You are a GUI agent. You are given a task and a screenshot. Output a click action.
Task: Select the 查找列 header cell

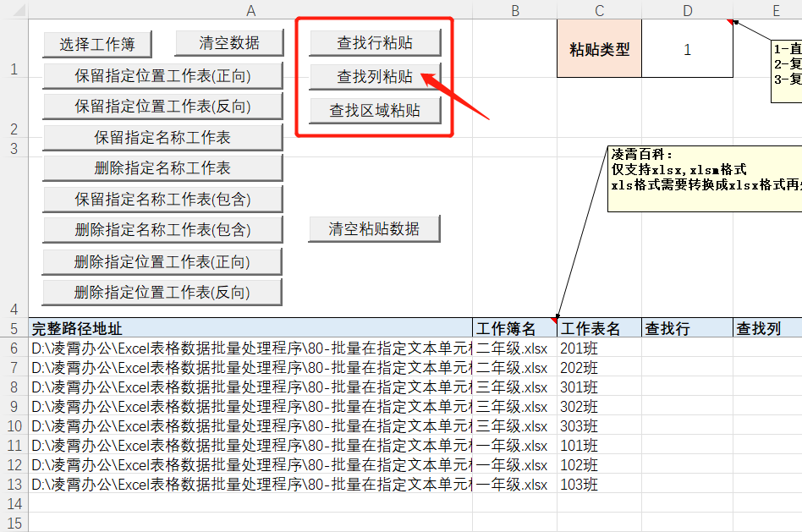(767, 328)
